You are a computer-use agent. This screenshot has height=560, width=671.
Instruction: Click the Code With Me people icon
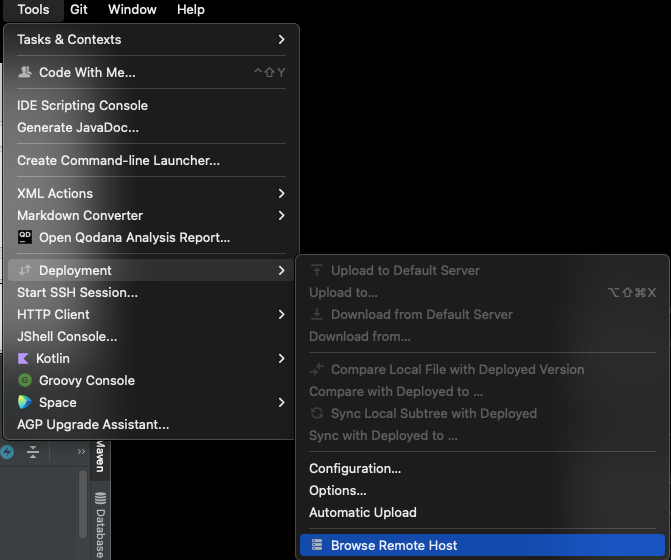(x=25, y=72)
